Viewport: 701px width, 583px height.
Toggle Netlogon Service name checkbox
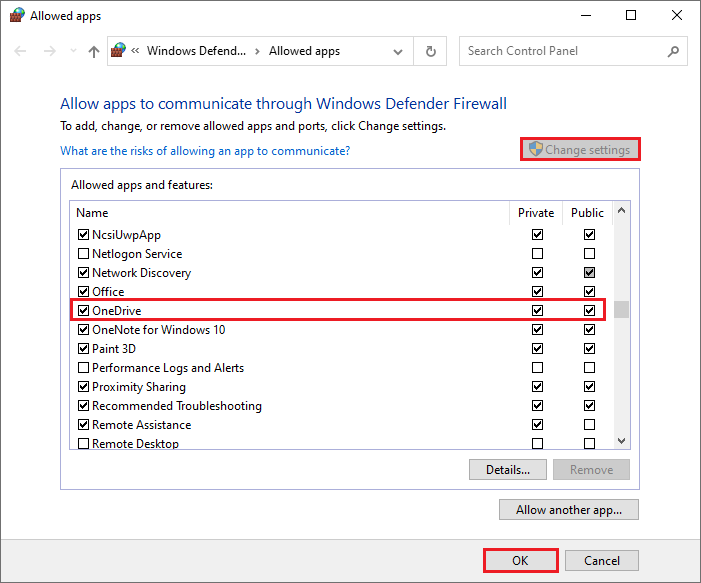tap(83, 253)
